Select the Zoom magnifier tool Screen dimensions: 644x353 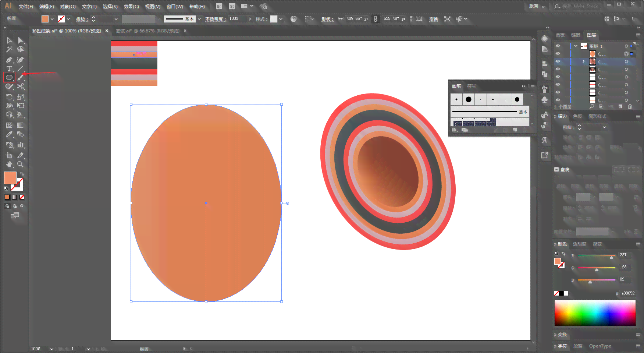tap(21, 164)
